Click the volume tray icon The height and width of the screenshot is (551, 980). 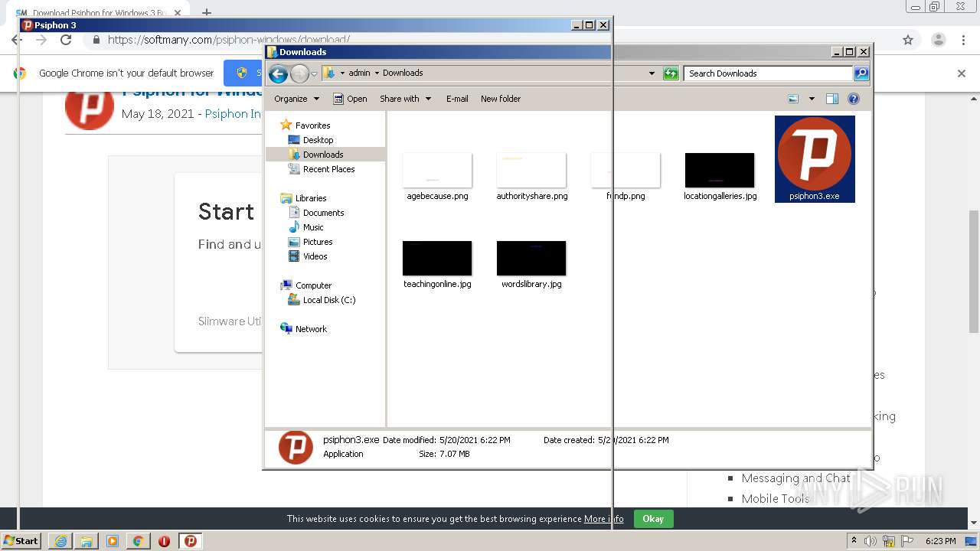pyautogui.click(x=871, y=541)
